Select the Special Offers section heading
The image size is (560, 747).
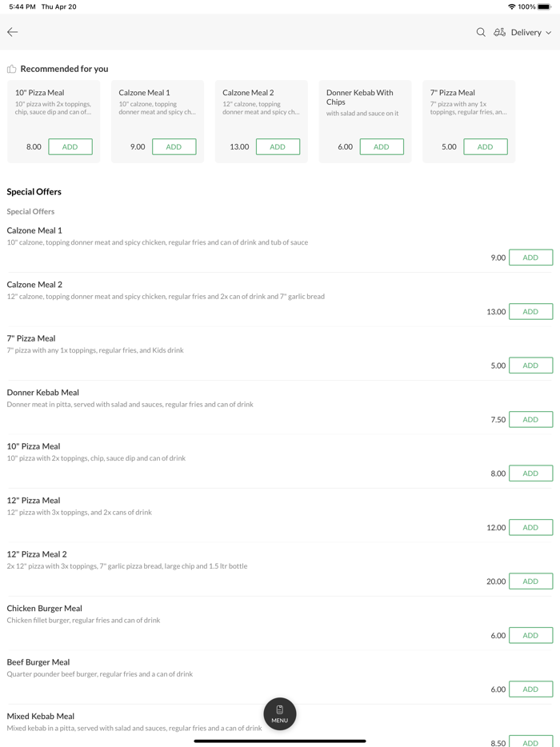tap(34, 192)
